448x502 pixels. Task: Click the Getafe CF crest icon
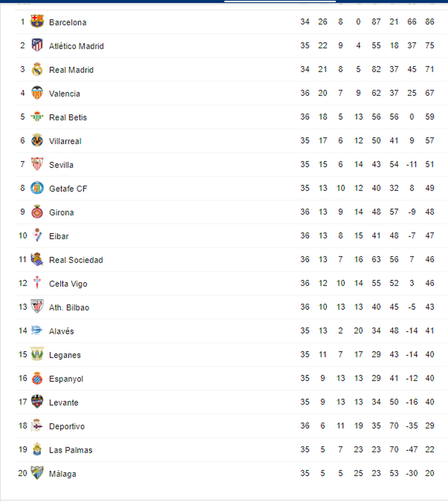[37, 188]
